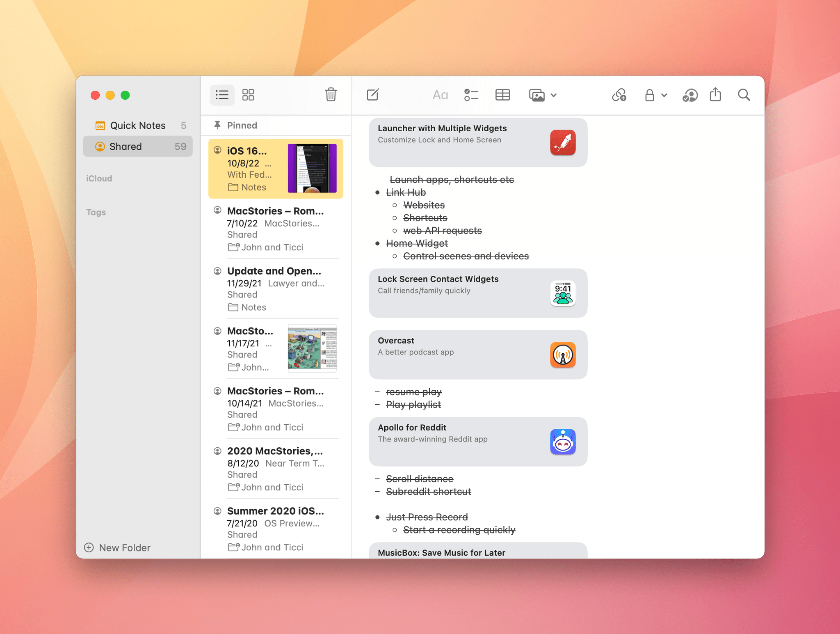Screen dimensions: 840x634
Task: Click the lock note icon
Action: [x=649, y=95]
